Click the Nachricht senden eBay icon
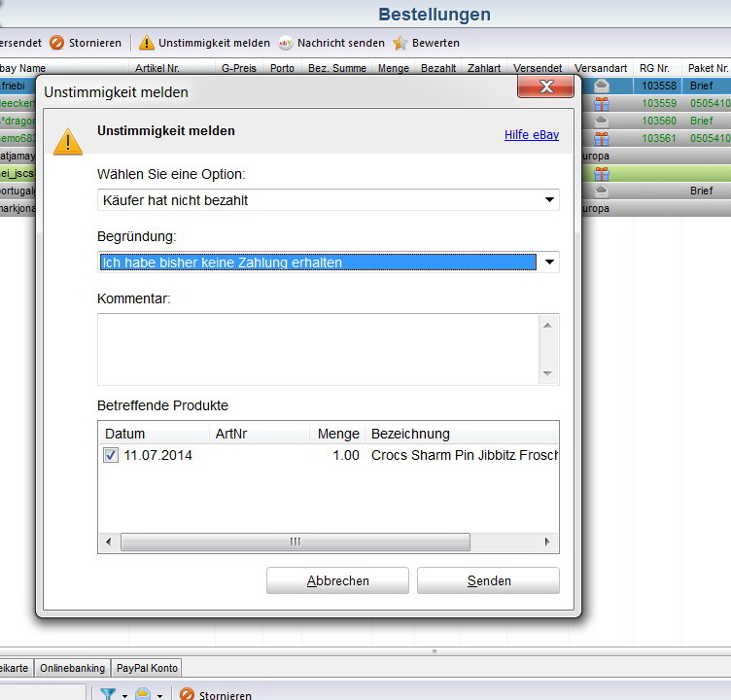 286,43
